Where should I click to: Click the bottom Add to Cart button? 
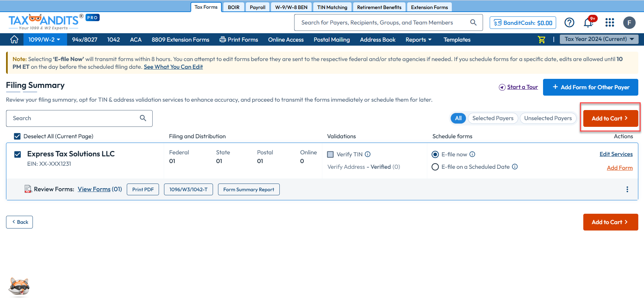(x=610, y=222)
